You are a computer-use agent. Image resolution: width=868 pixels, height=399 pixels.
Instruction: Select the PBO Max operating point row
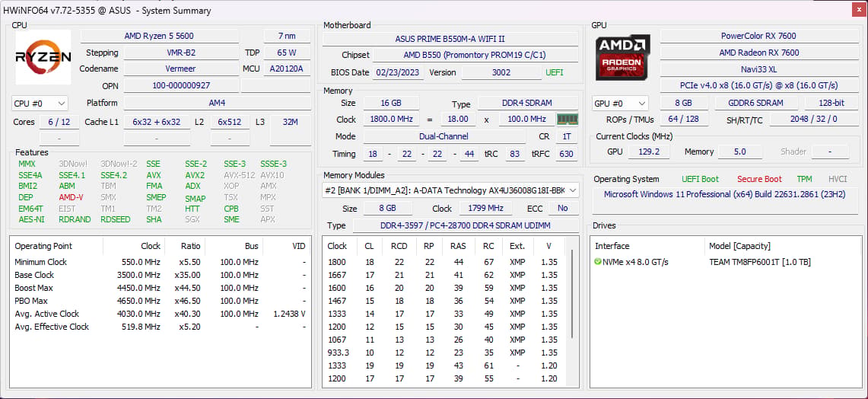[161, 301]
